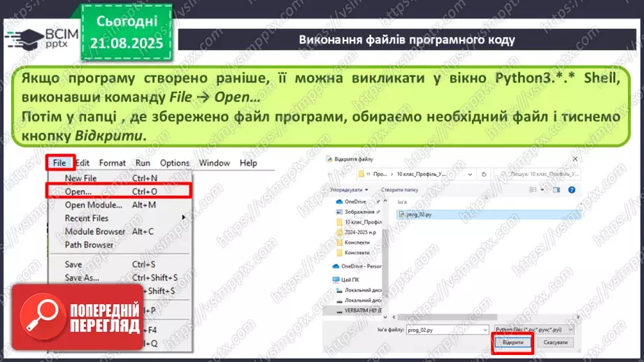Click the OneDrive cloud icon in the sidebar

point(338,201)
